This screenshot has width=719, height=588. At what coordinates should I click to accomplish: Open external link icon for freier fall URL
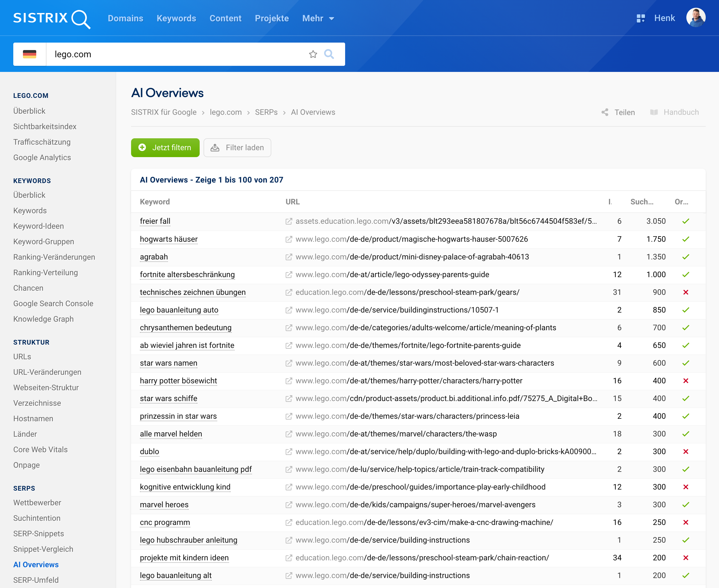[288, 221]
